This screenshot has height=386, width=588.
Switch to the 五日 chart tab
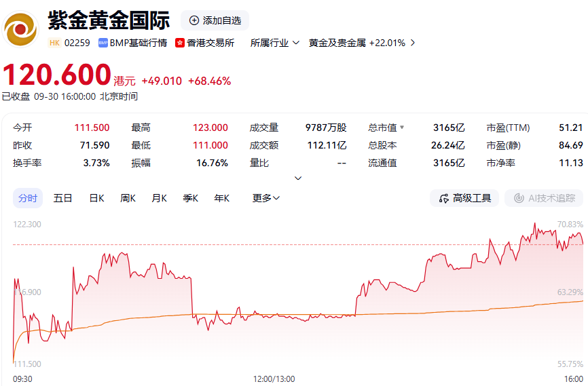coord(62,198)
